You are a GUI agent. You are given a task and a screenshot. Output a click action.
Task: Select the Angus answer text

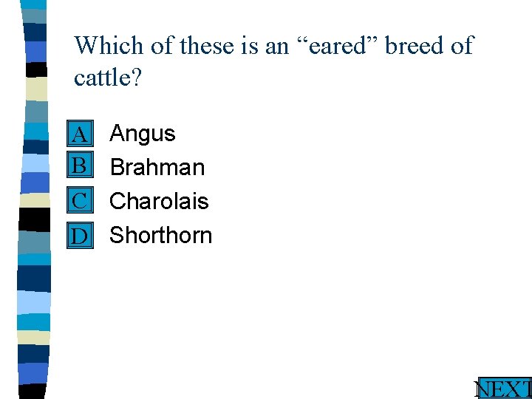(x=143, y=134)
